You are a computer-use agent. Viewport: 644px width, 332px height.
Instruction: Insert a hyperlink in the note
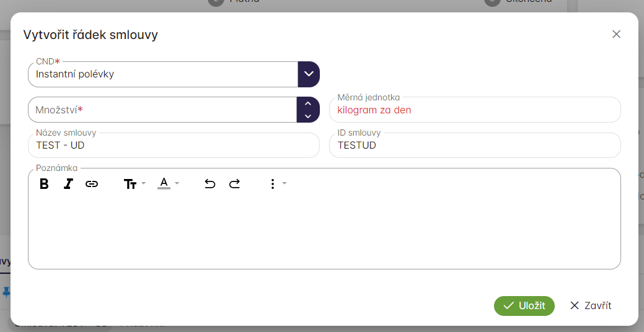pyautogui.click(x=92, y=184)
